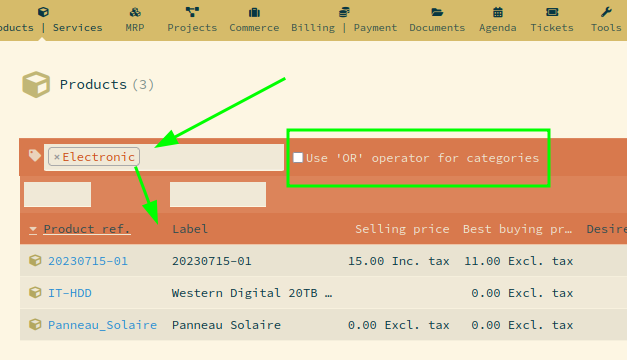Remove the Electronic category tag
This screenshot has height=360, width=627.
pos(57,157)
